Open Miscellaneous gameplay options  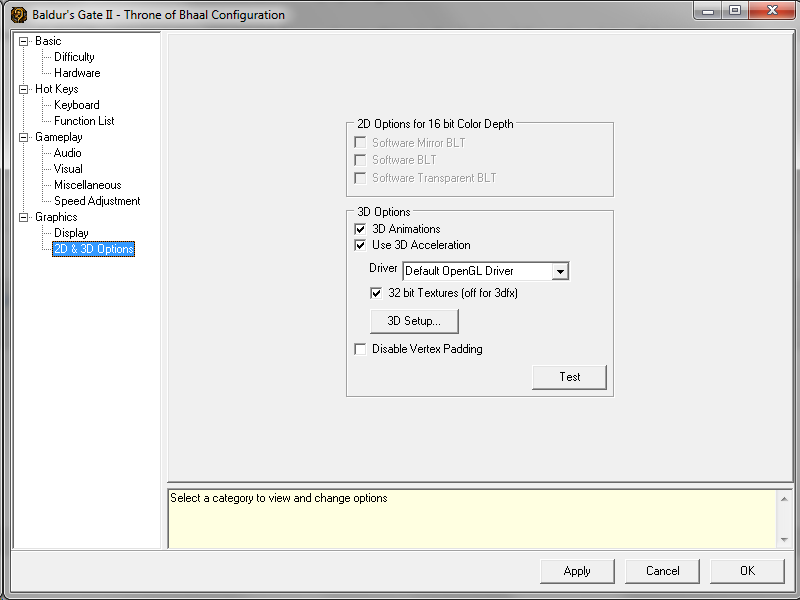click(88, 185)
